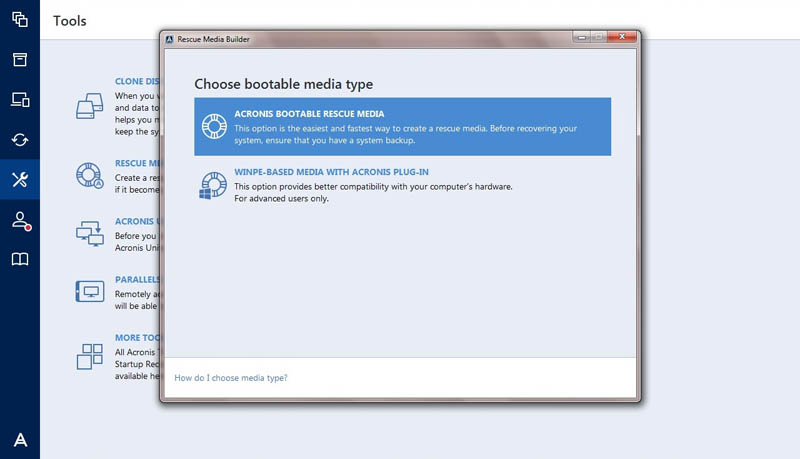Screen dimensions: 800x459
Task: Click the Clone Disk tool icon
Action: click(90, 106)
